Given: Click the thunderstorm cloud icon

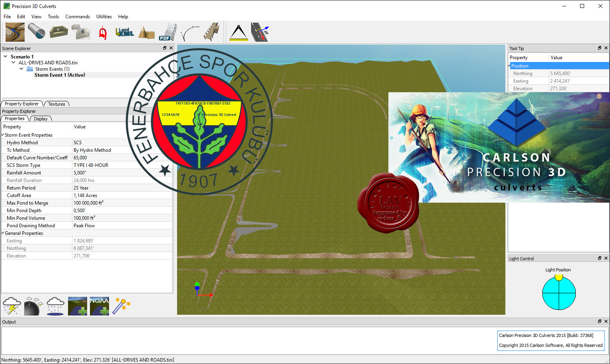Looking at the screenshot, I should 12,306.
